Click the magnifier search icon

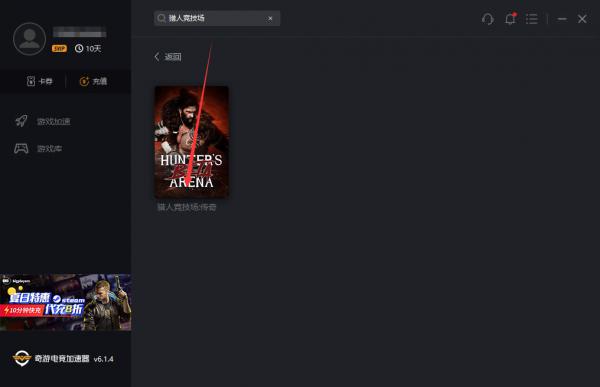pos(161,18)
